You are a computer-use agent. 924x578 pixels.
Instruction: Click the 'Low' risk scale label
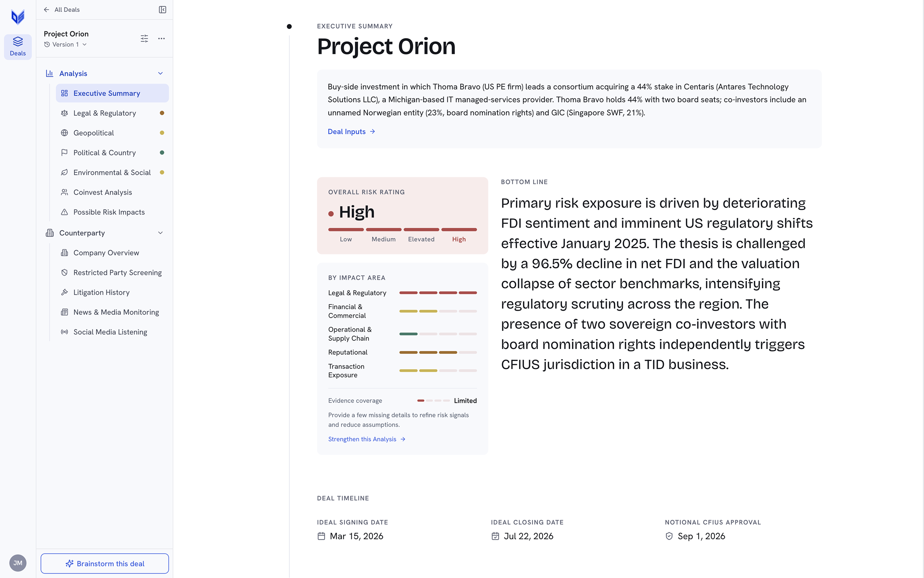coord(345,239)
